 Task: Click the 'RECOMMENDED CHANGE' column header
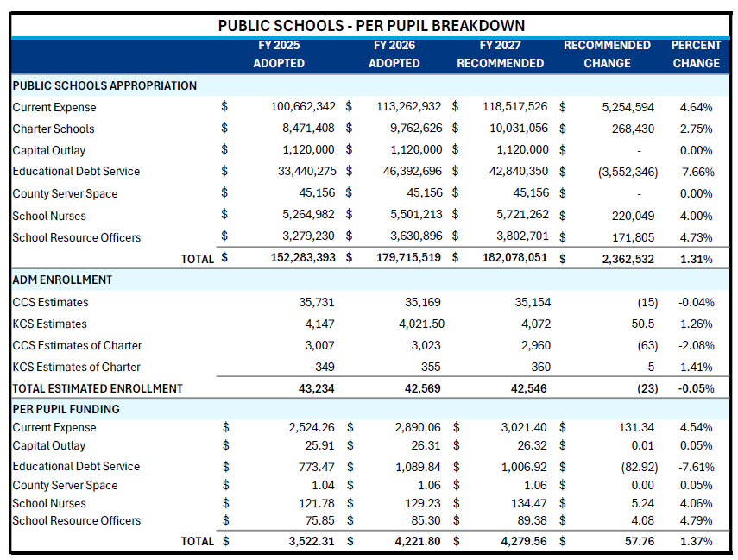[x=607, y=54]
